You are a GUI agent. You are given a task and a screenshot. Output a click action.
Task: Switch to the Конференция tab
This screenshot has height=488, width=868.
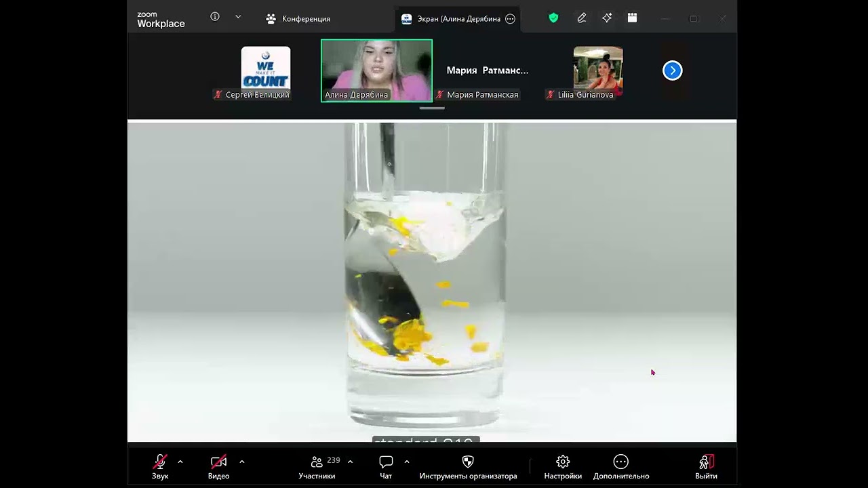298,19
